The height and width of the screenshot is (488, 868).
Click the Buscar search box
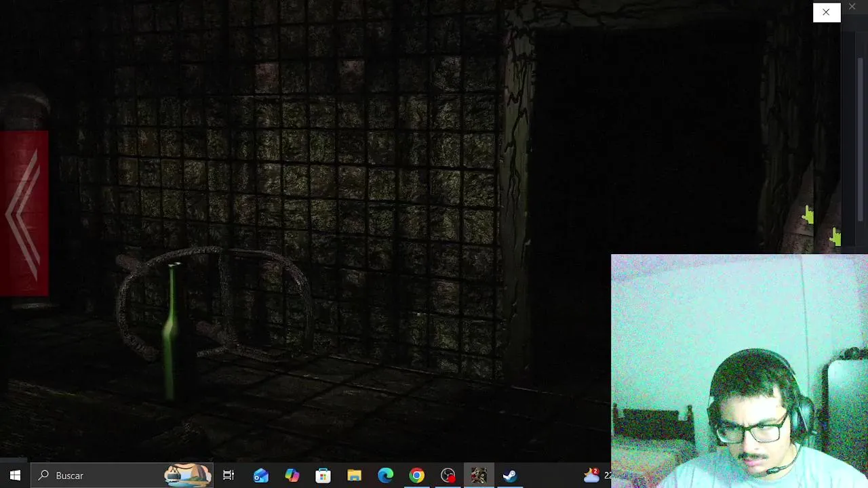click(x=122, y=476)
